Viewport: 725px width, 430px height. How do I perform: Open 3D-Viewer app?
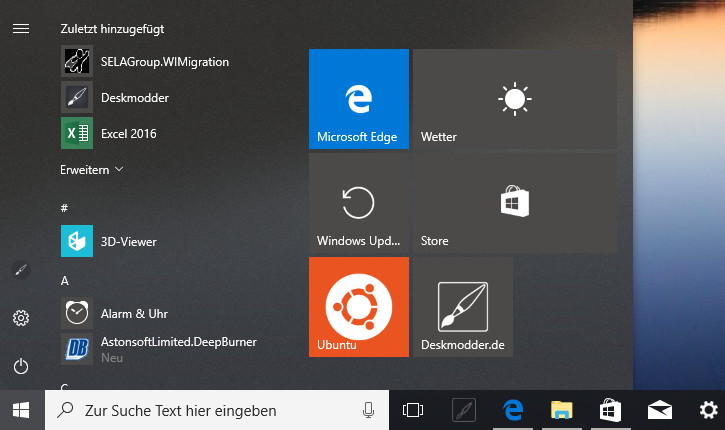pos(109,241)
